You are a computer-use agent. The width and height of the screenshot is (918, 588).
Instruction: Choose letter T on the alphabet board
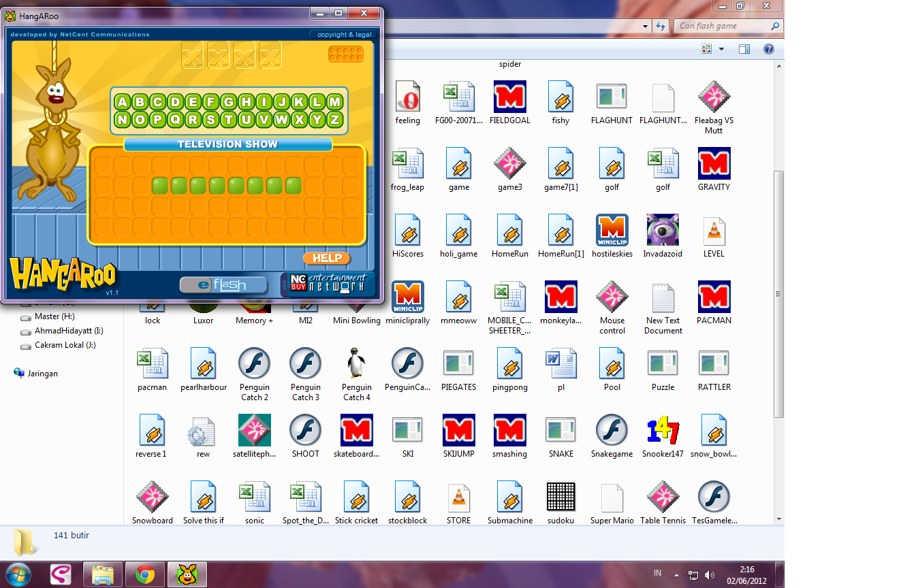point(229,120)
